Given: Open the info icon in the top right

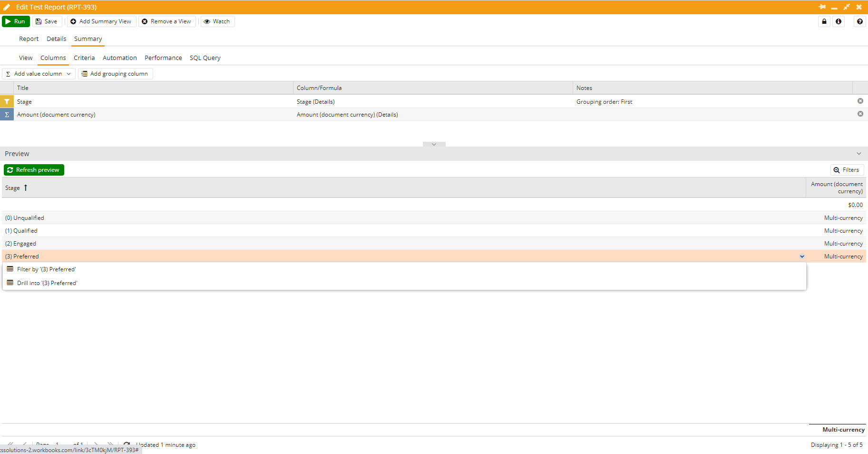Looking at the screenshot, I should [839, 21].
